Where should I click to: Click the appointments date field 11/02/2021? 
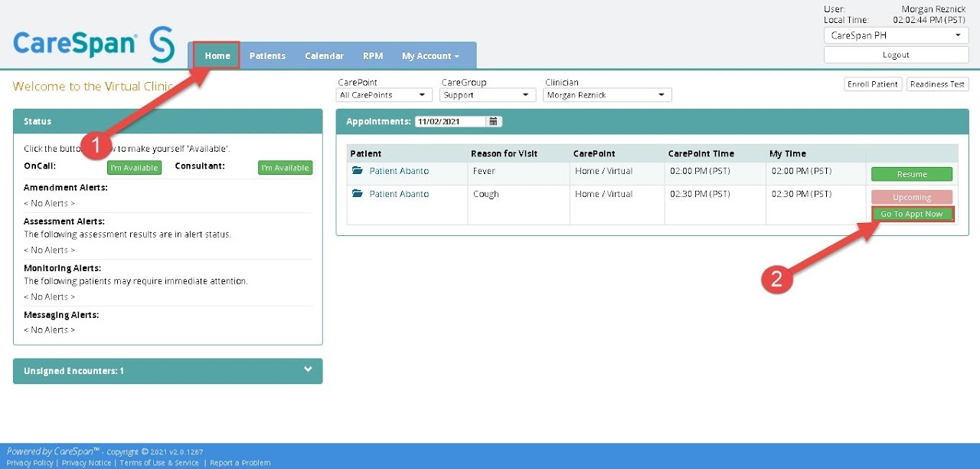click(450, 121)
